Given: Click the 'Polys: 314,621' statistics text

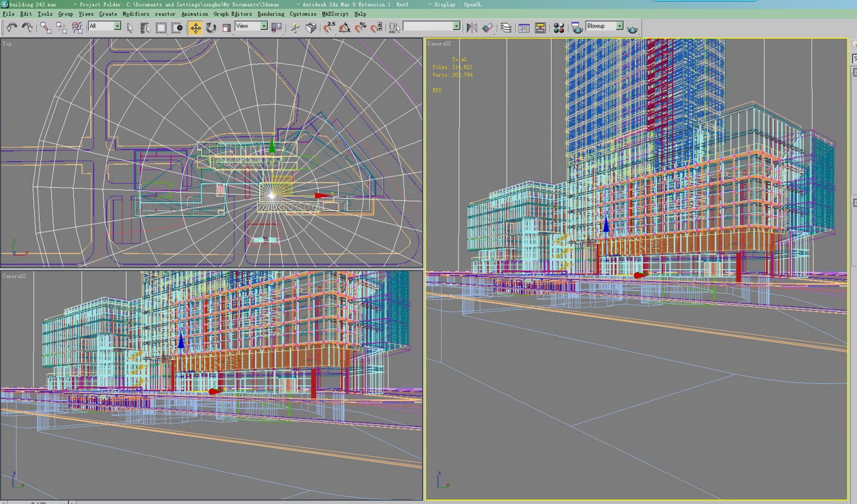Looking at the screenshot, I should (452, 67).
